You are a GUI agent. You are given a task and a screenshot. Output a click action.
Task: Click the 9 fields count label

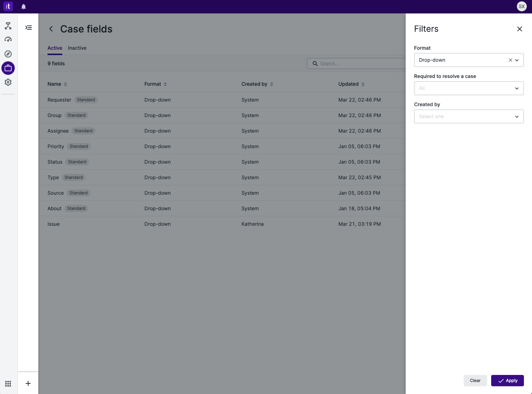click(x=56, y=64)
